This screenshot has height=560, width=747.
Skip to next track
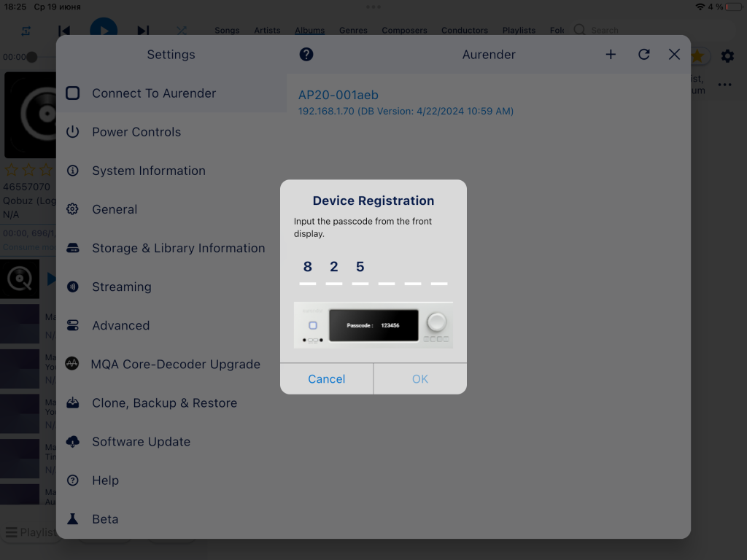tap(143, 31)
